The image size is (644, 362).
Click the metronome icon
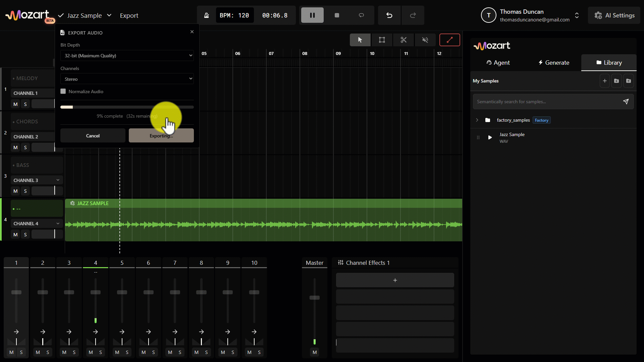tap(206, 15)
